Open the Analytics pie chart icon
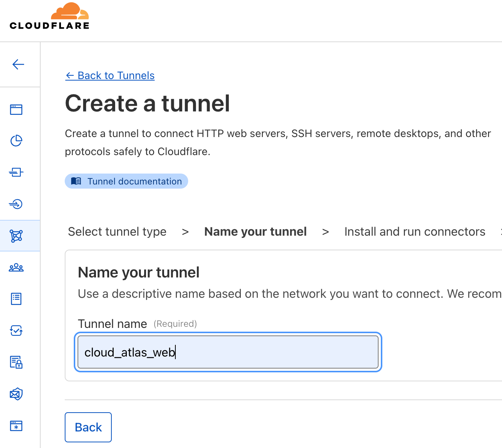This screenshot has width=502, height=448. coord(16,141)
